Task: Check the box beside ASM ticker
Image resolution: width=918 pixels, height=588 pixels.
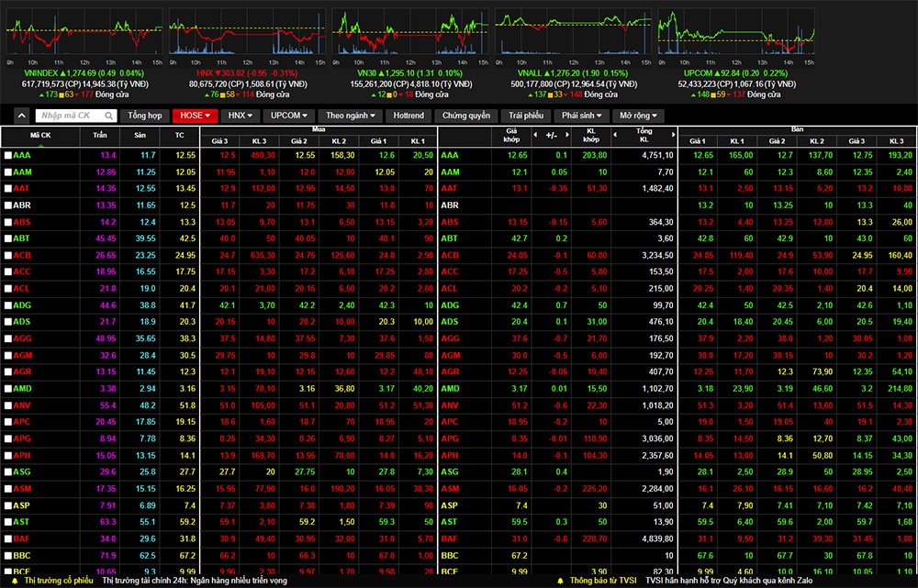Action: click(x=8, y=489)
